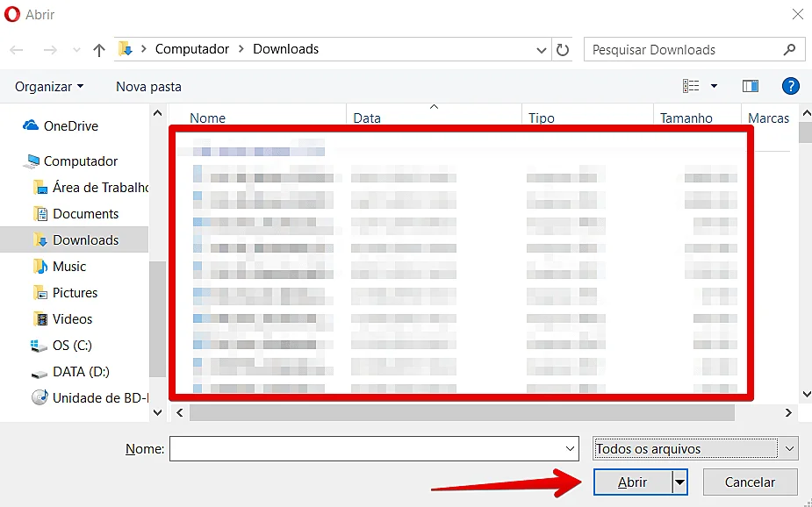Open the Todos os arquivos file type dropdown
The width and height of the screenshot is (812, 507).
tap(694, 448)
